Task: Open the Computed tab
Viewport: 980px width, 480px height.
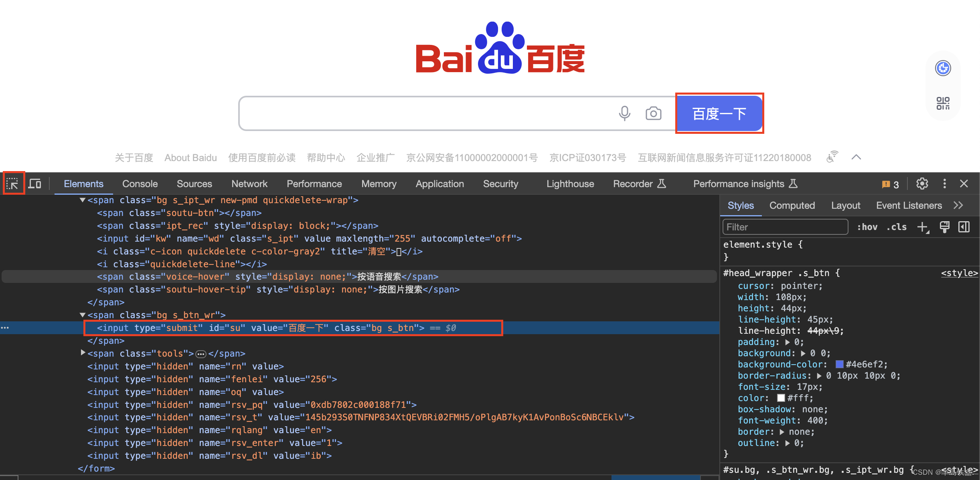Action: pos(792,206)
